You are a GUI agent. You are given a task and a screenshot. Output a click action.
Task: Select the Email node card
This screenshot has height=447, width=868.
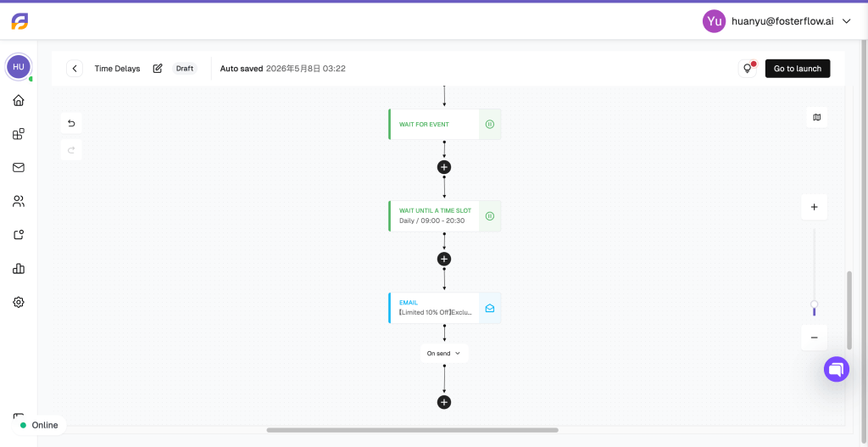pos(444,308)
